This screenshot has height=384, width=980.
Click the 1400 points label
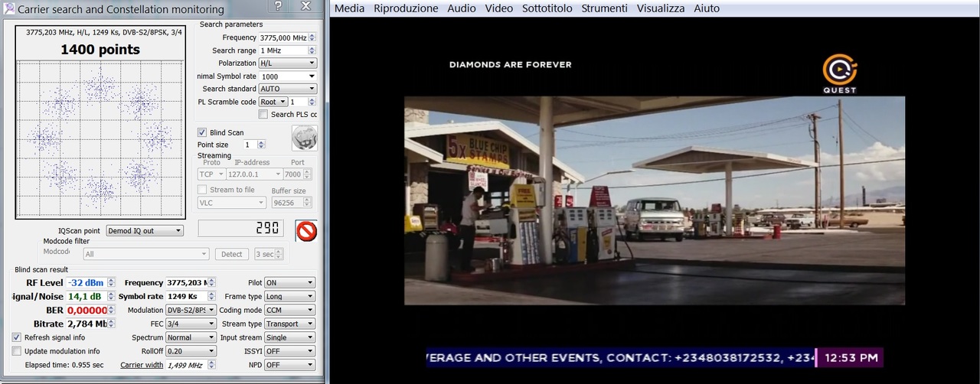(100, 49)
